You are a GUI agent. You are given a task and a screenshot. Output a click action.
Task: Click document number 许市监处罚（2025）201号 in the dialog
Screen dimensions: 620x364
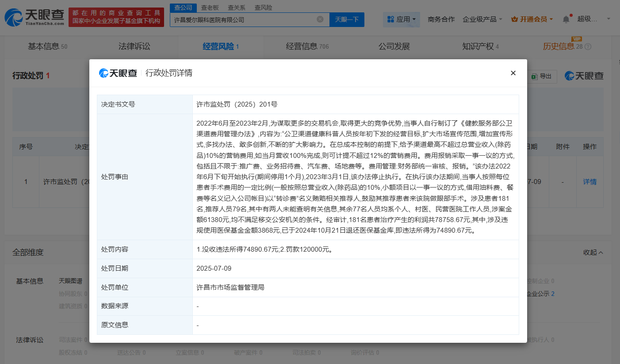click(x=237, y=104)
